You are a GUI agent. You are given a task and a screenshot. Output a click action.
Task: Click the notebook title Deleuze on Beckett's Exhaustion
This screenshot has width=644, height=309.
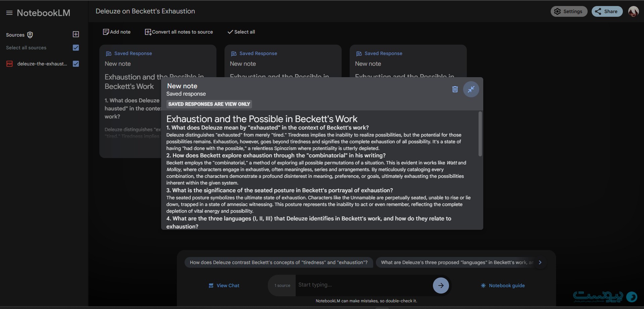[x=145, y=11]
